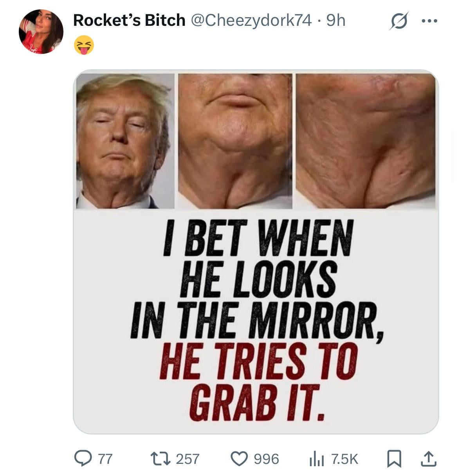Viewport: 458px width, 476px height.
Task: Open the reply speech bubble icon
Action: tap(82, 458)
